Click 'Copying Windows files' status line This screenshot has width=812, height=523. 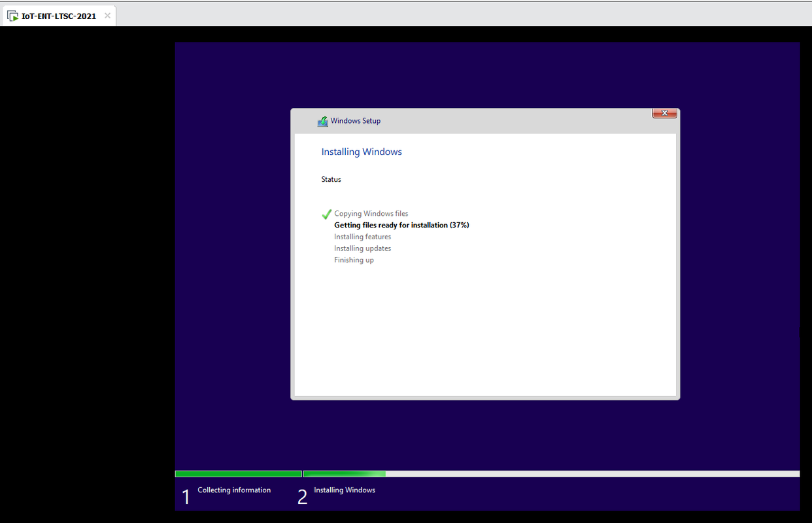(371, 214)
